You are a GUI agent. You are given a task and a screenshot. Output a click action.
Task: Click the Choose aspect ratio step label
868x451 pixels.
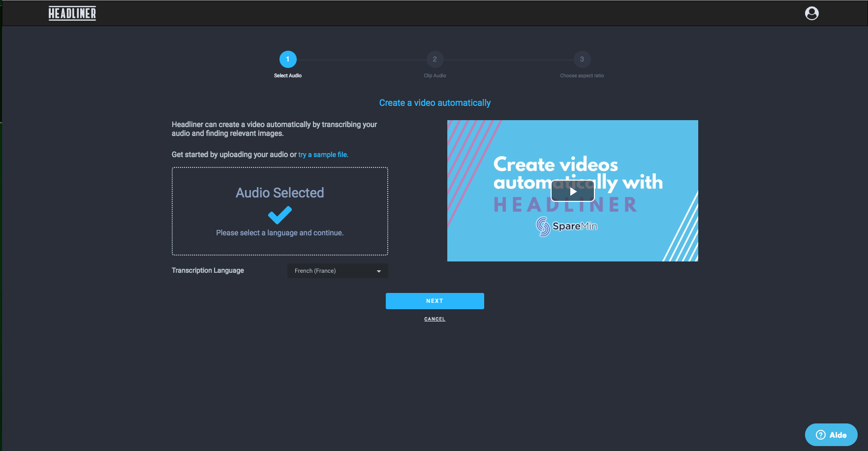point(582,76)
